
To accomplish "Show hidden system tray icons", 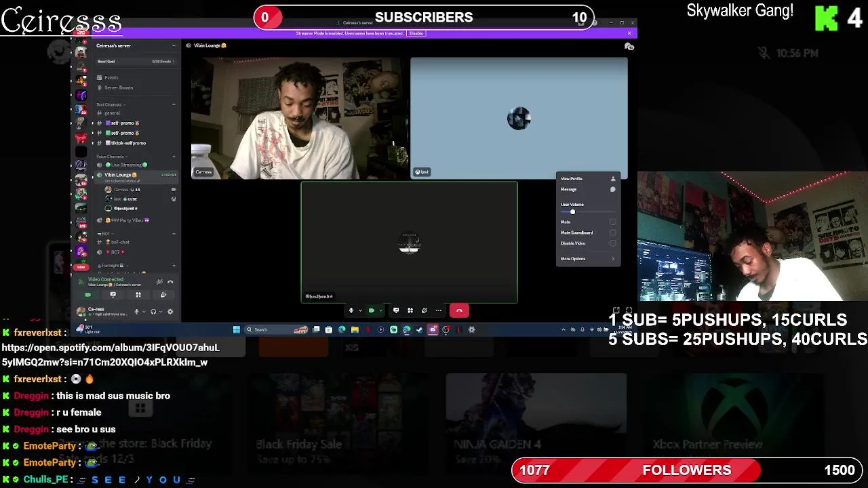I will pyautogui.click(x=564, y=329).
